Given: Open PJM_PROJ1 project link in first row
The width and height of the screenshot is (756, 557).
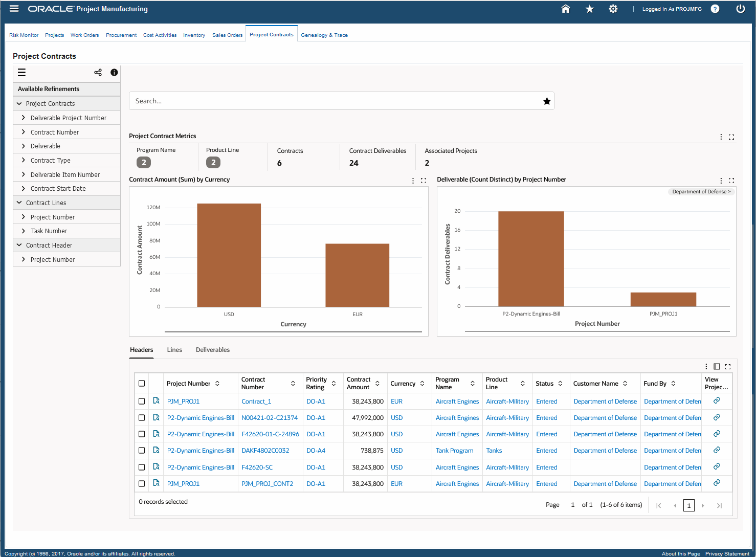Looking at the screenshot, I should (x=183, y=402).
